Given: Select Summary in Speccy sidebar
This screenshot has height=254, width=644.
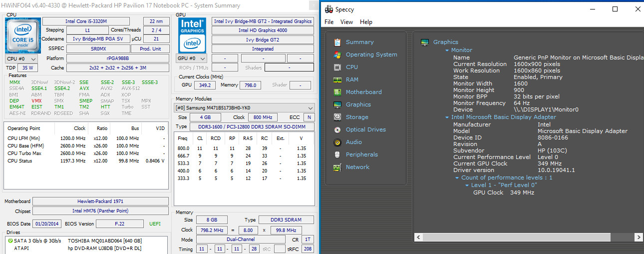Looking at the screenshot, I should pos(359,42).
